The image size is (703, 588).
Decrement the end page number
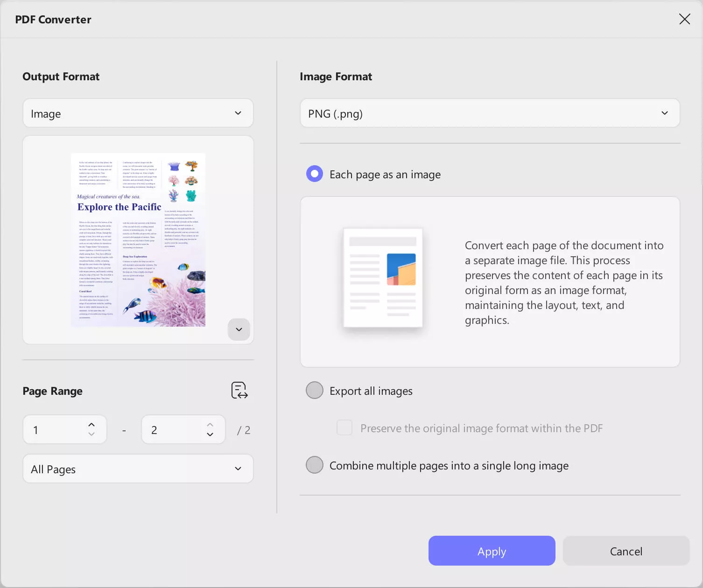pos(210,434)
